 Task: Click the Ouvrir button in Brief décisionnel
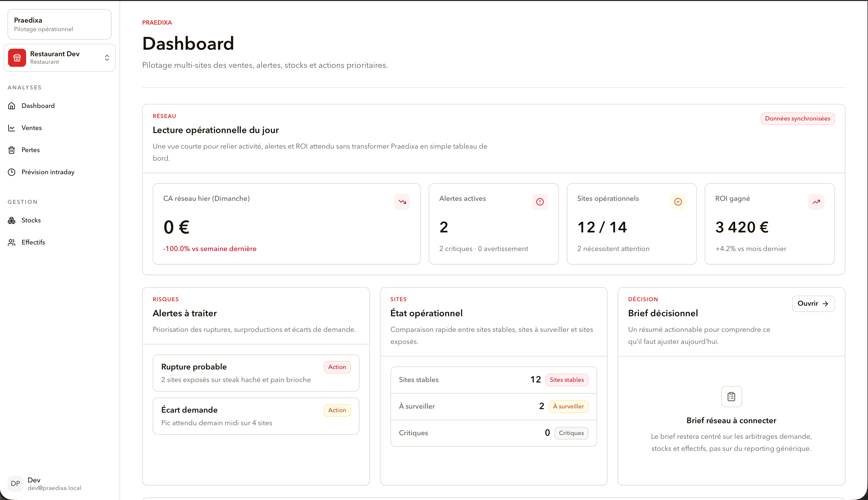tap(813, 303)
